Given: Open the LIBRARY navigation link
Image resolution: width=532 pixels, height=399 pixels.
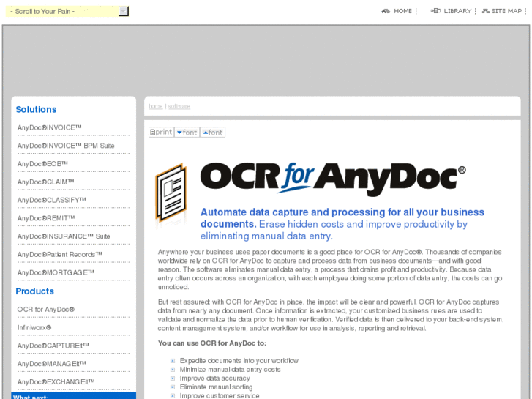Looking at the screenshot, I should [x=457, y=11].
